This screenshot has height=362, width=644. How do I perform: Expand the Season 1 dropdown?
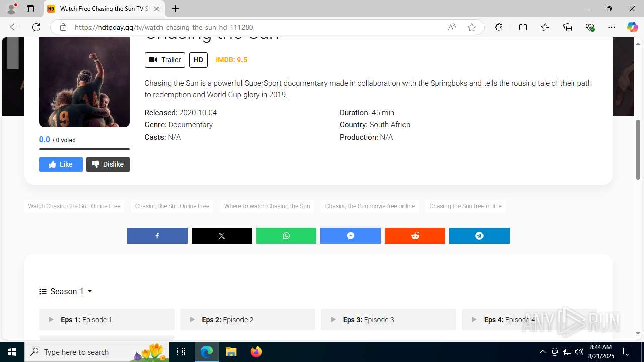click(x=65, y=291)
